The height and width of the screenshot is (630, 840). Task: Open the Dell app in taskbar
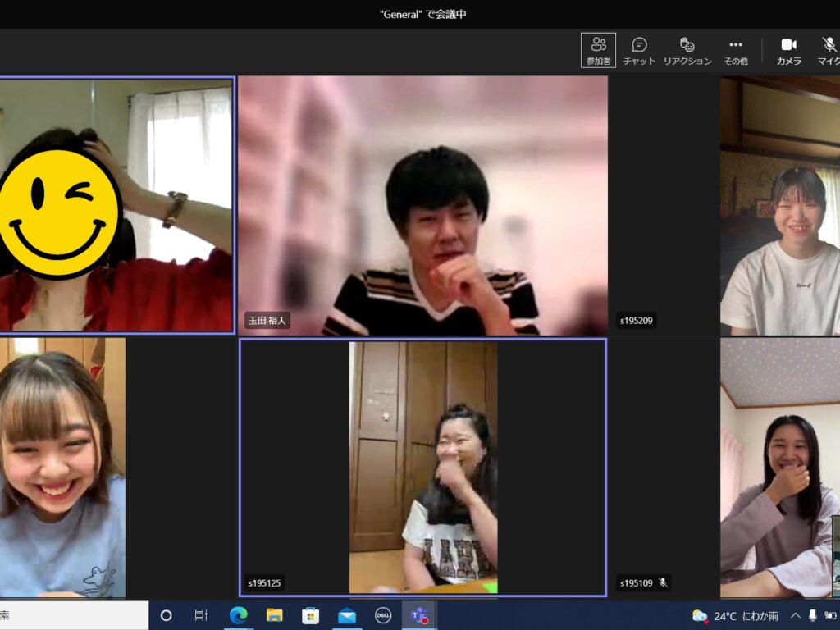[x=382, y=615]
